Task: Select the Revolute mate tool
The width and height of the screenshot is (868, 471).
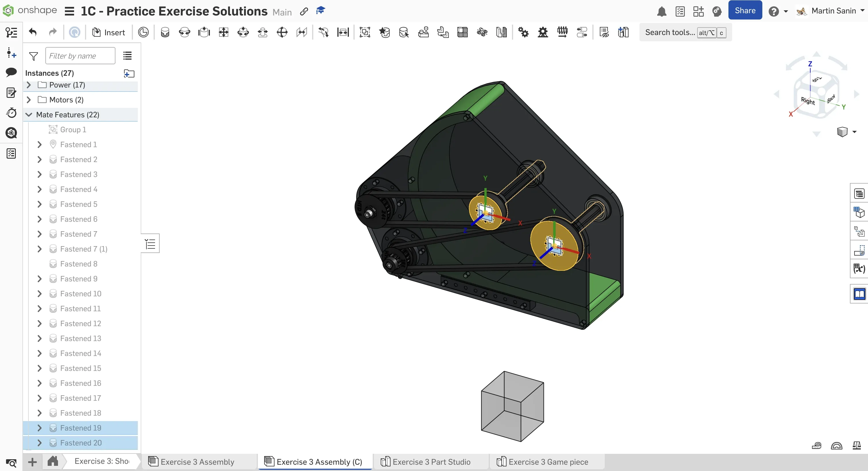Action: click(x=184, y=32)
